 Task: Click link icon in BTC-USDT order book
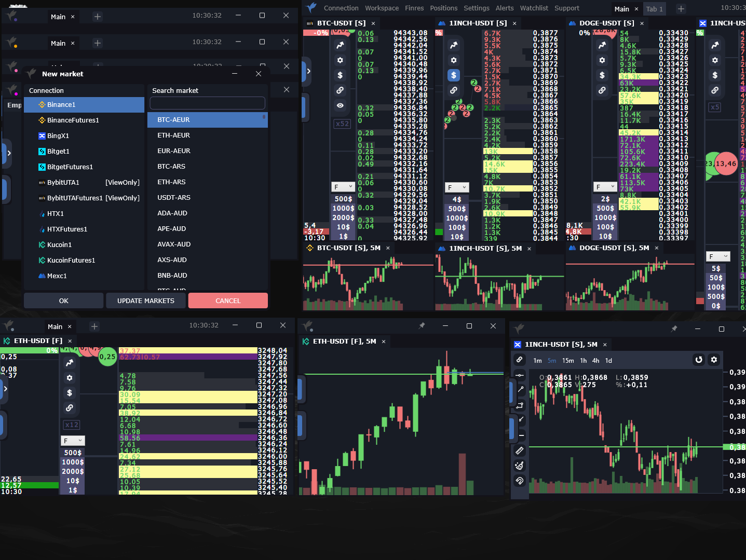coord(340,90)
